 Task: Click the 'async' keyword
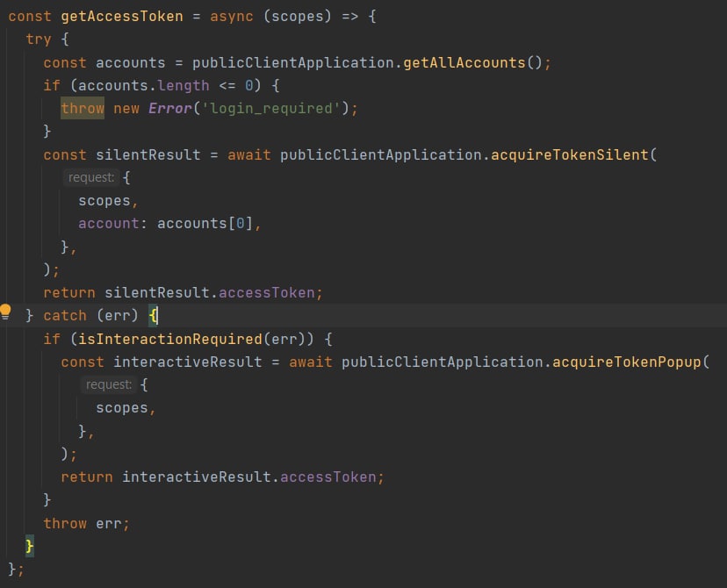[232, 16]
